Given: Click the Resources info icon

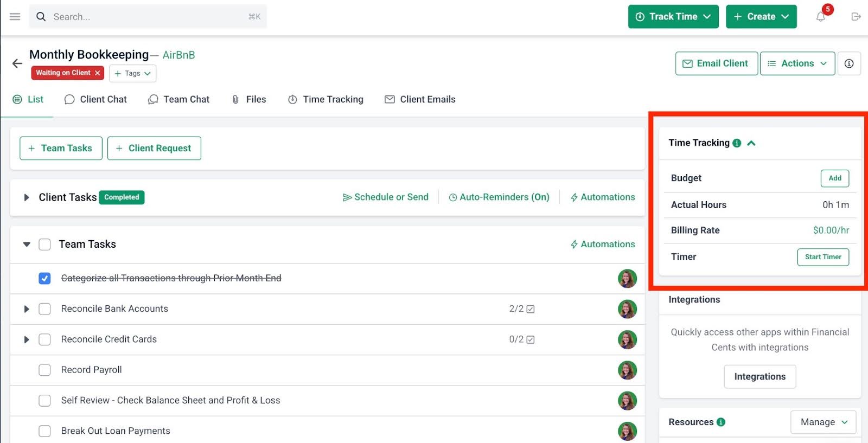Looking at the screenshot, I should [x=721, y=422].
